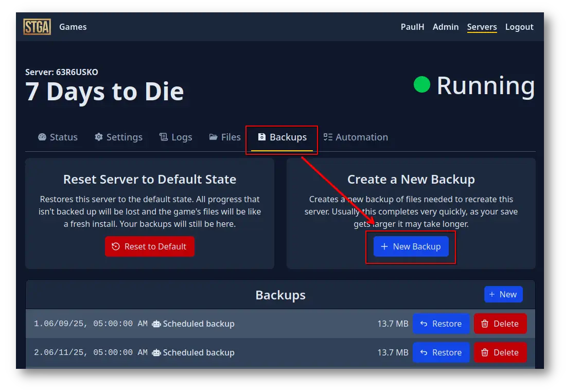Screen dimensions: 581x392
Task: Click '13.7 MB' size on 06/11/25 row
Action: click(393, 352)
